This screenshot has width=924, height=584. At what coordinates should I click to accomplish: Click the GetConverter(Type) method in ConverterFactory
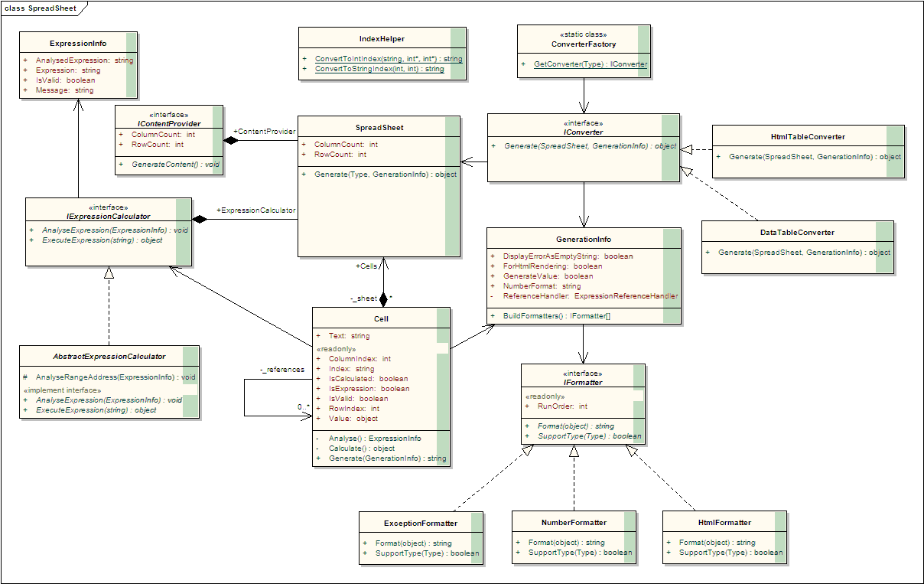point(590,64)
